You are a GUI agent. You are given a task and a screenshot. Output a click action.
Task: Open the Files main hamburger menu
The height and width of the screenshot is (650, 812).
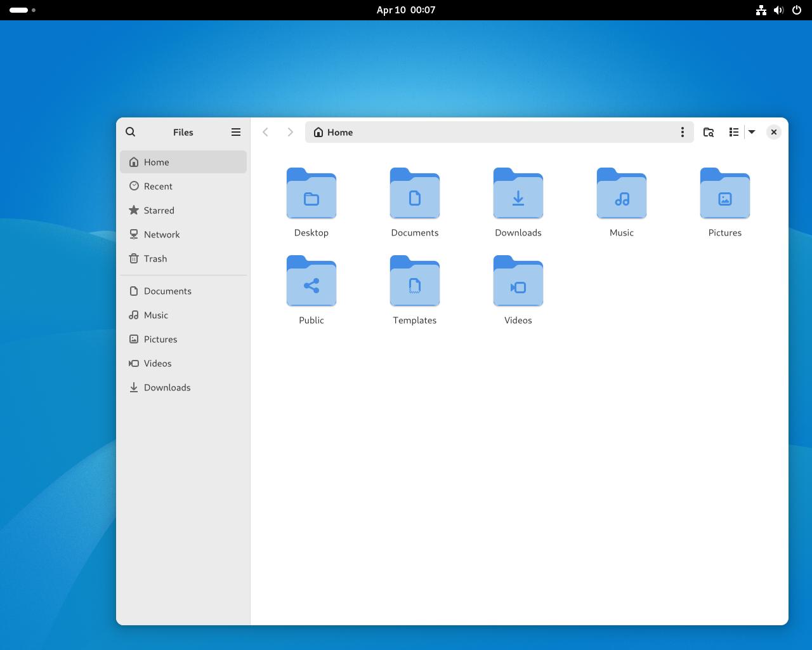pyautogui.click(x=236, y=132)
